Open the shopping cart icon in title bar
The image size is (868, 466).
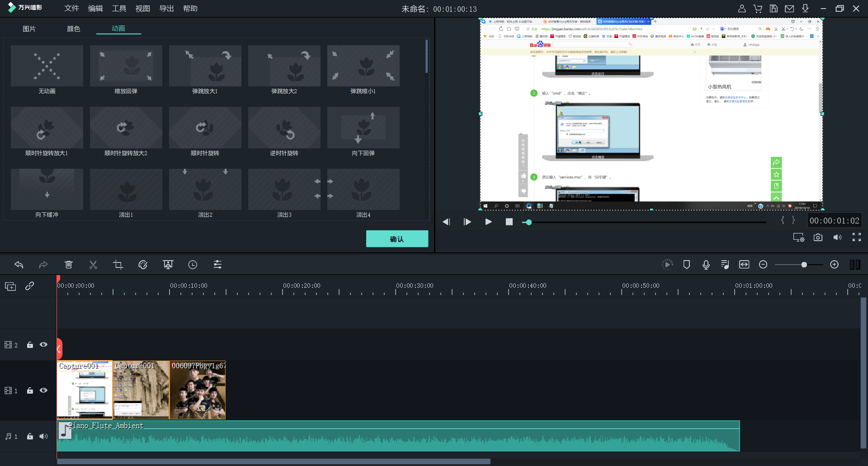click(758, 9)
